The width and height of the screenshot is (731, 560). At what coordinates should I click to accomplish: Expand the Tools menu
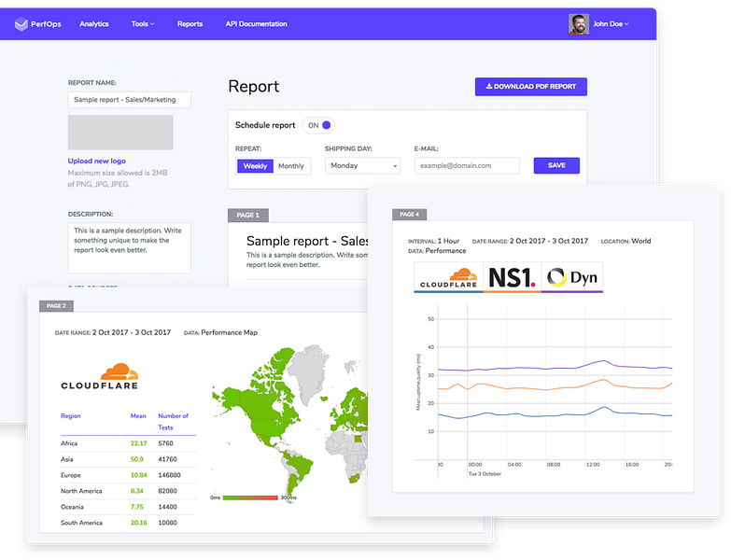(x=143, y=23)
